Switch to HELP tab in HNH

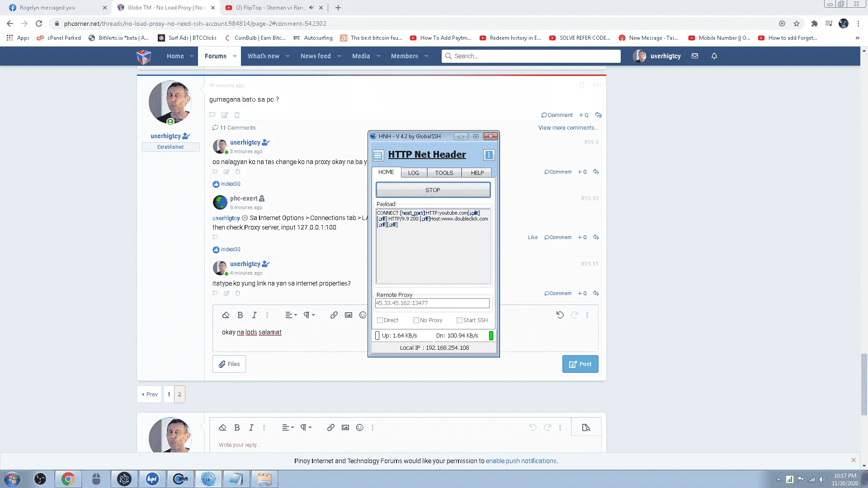(x=477, y=173)
